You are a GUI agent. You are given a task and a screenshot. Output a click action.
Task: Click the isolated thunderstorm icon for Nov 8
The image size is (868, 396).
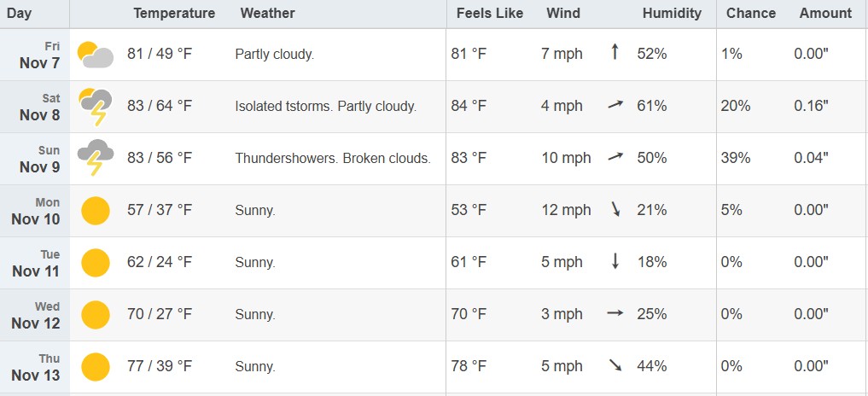tap(95, 107)
